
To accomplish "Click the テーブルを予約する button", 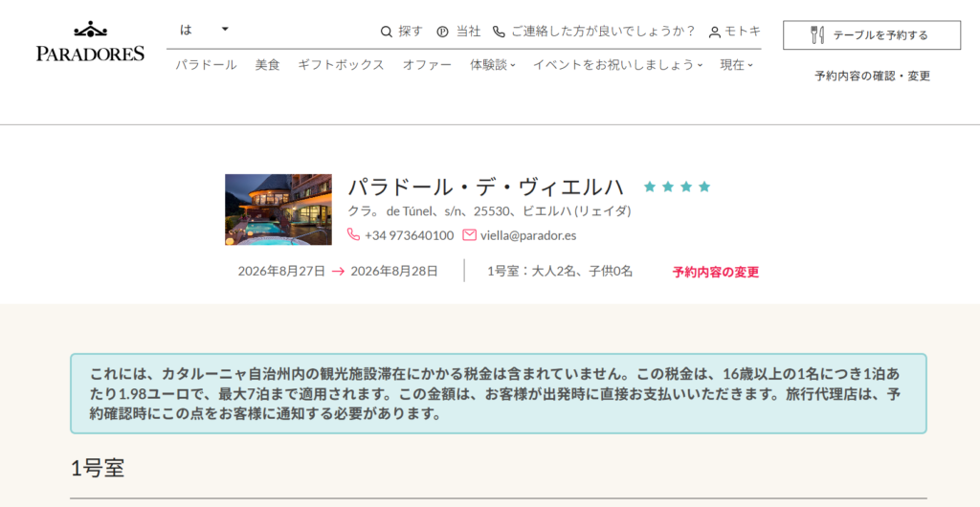I will (x=872, y=35).
